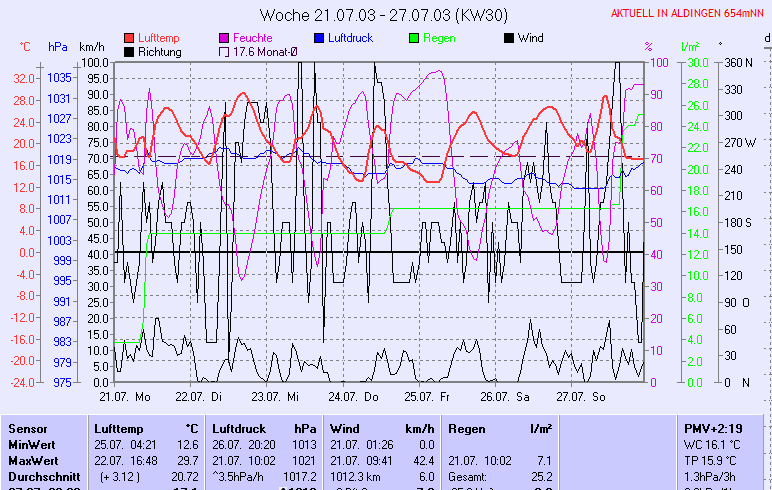Select the km/h axis unit label
The height and width of the screenshot is (490, 772).
click(91, 47)
